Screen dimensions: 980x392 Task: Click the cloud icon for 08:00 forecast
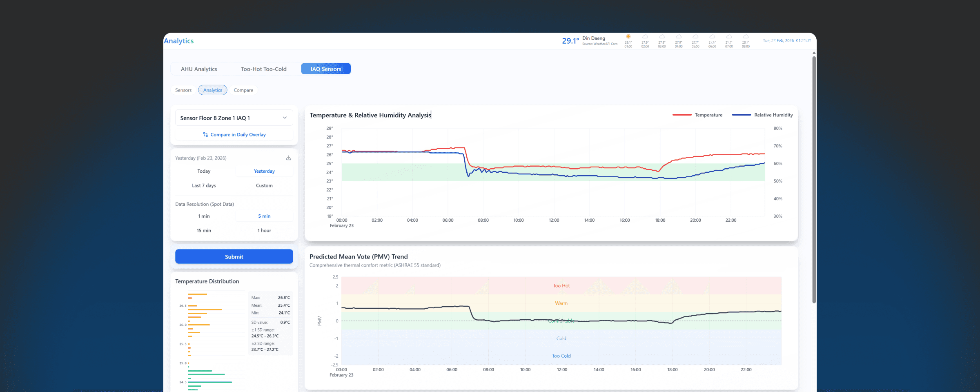tap(746, 37)
